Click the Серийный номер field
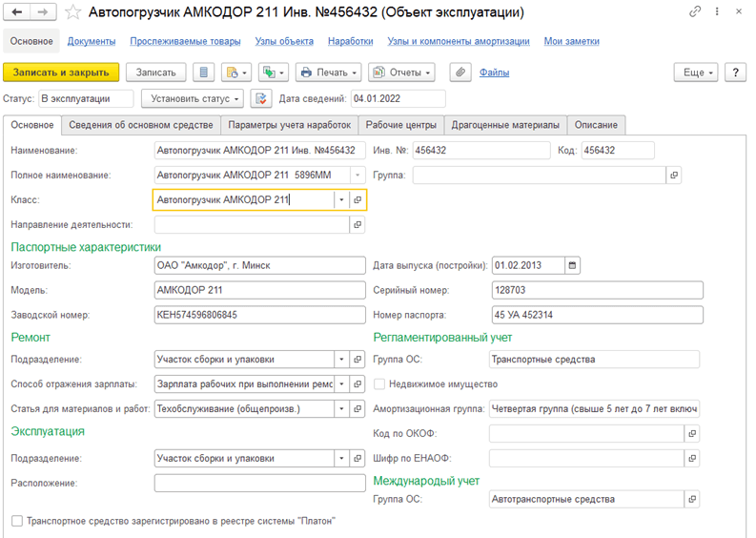The height and width of the screenshot is (538, 756). [x=598, y=290]
